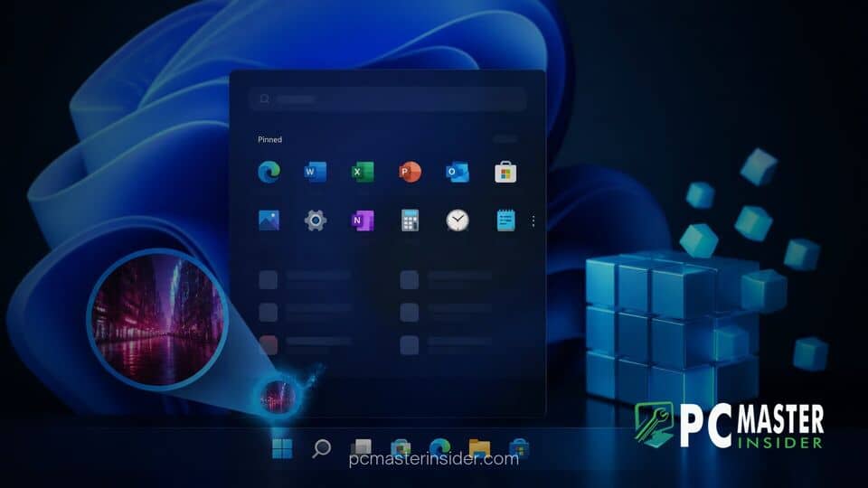Image resolution: width=868 pixels, height=488 pixels.
Task: Open Task View on the taskbar
Action: point(361,447)
